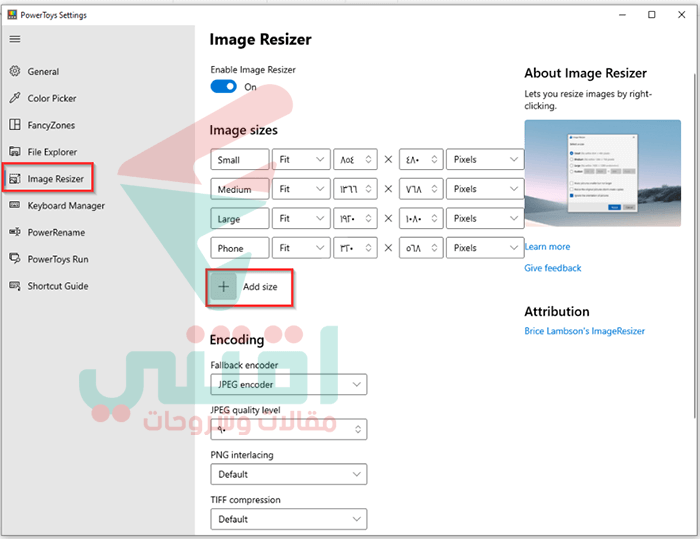This screenshot has height=539, width=700.
Task: Open Pixels unit dropdown for Large
Action: click(x=485, y=218)
